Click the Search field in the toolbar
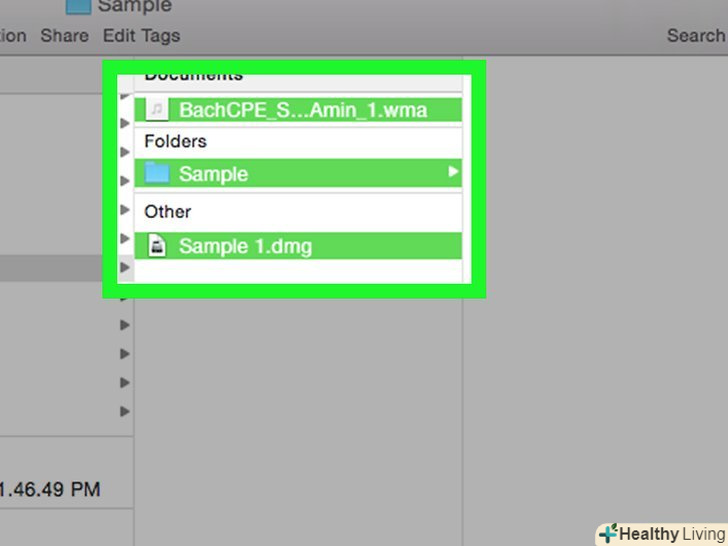 pos(696,36)
